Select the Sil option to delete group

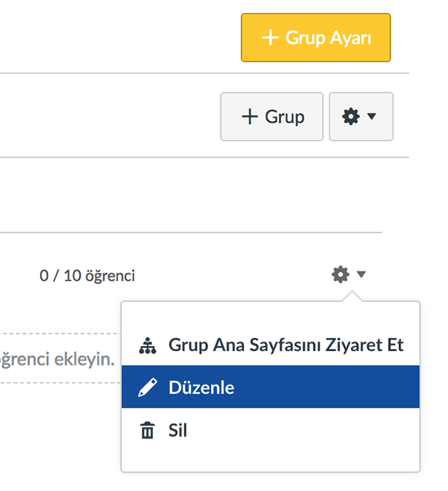[x=270, y=430]
